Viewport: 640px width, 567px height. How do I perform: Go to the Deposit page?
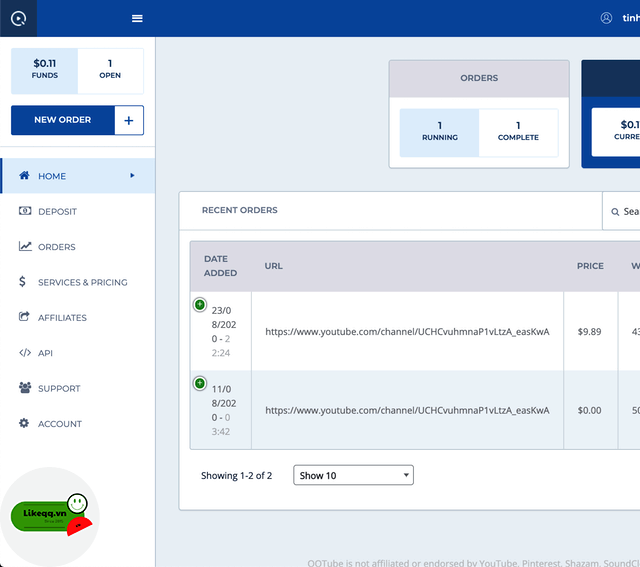click(78, 211)
